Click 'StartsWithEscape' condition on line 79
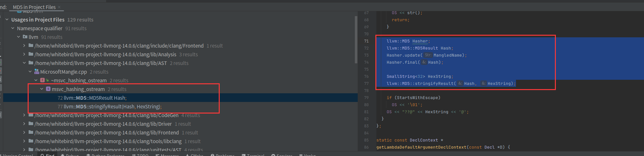644x156 pixels. 418,97
